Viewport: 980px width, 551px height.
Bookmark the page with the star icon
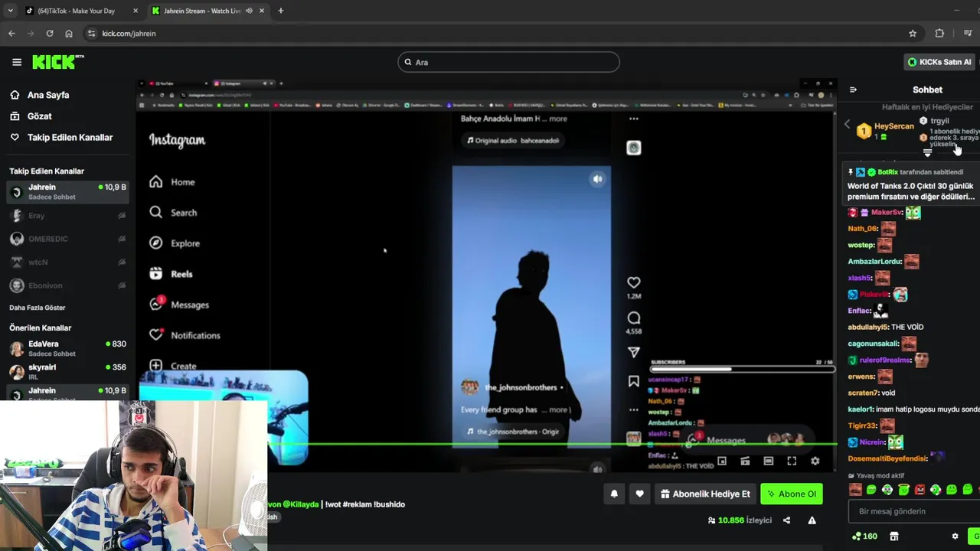(x=913, y=34)
